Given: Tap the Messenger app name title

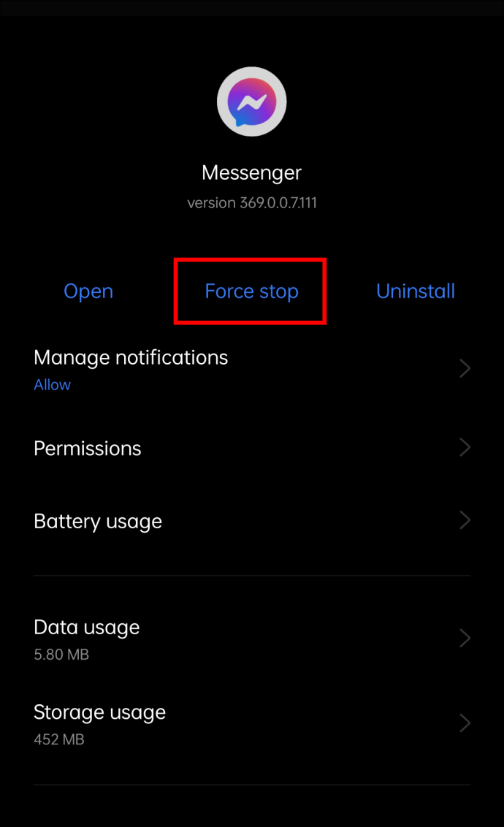Looking at the screenshot, I should pos(251,173).
